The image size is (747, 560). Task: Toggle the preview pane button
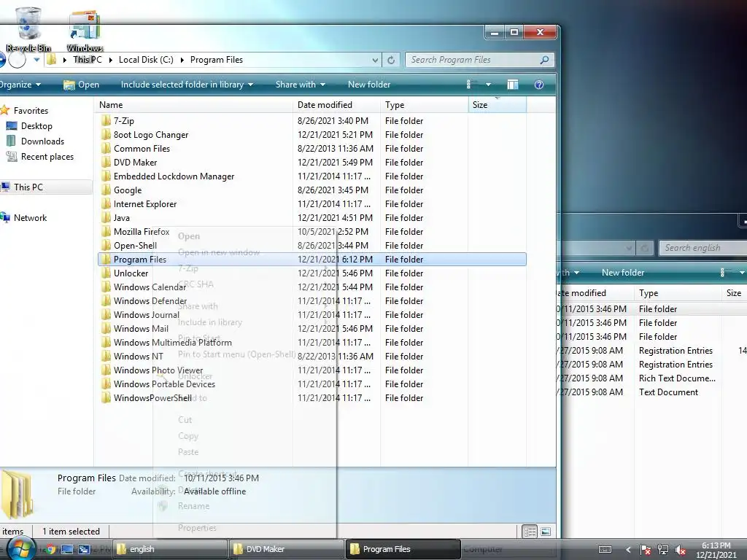pyautogui.click(x=513, y=85)
